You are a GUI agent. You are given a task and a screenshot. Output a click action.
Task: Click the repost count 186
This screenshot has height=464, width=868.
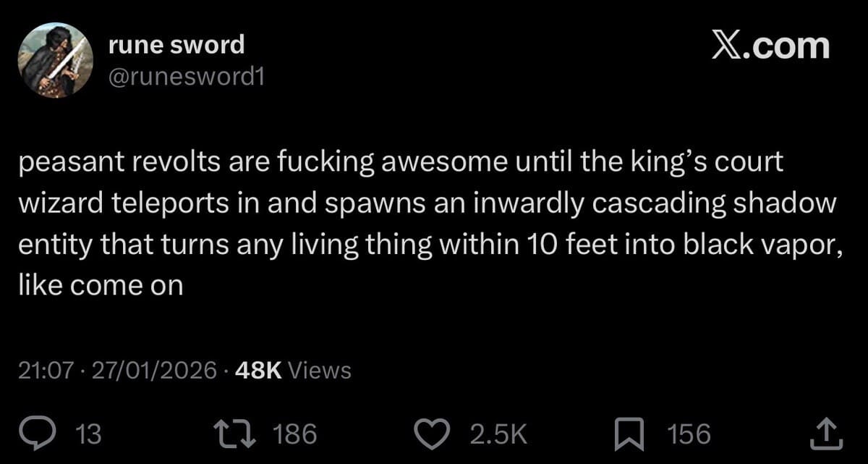296,434
